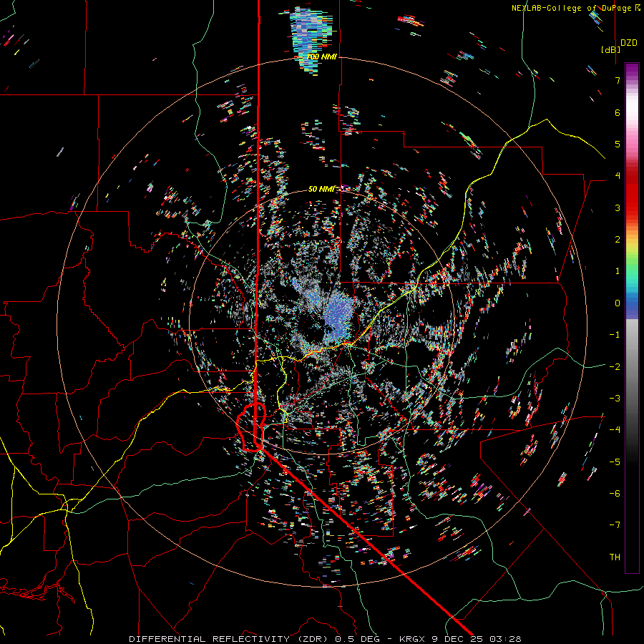Click the "100 NMI" range ring label
644x644 pixels.
pyautogui.click(x=321, y=57)
